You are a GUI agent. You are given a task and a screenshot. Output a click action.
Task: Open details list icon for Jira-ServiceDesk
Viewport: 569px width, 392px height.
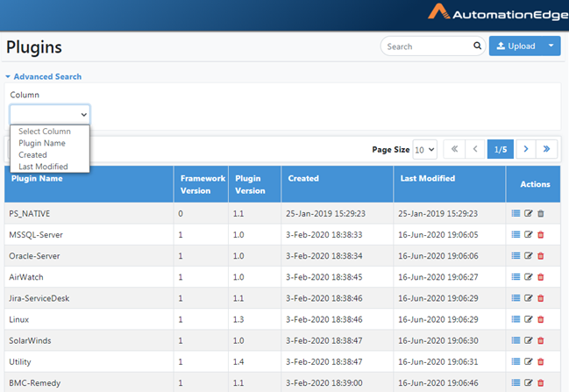516,298
